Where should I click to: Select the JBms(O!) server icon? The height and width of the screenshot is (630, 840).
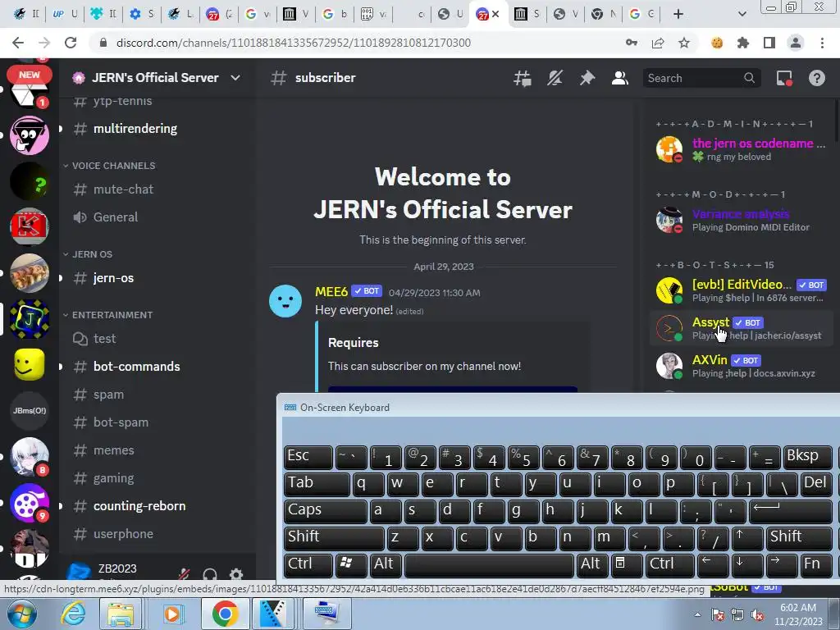[30, 411]
